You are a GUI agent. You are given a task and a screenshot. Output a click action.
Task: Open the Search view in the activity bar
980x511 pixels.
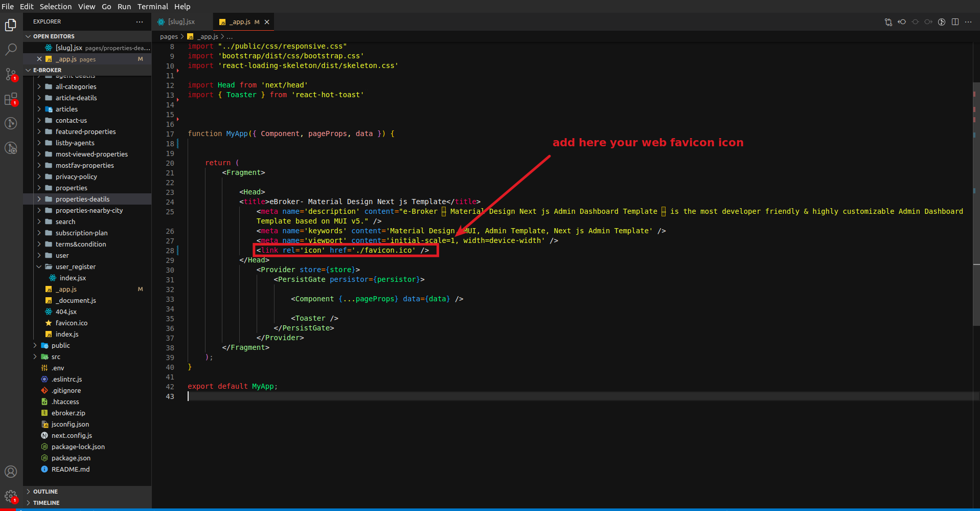point(11,49)
